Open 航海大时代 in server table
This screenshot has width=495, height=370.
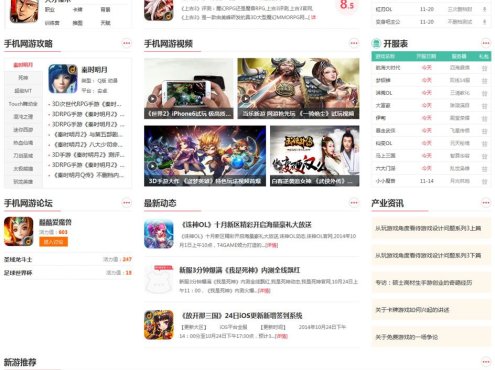click(x=388, y=68)
